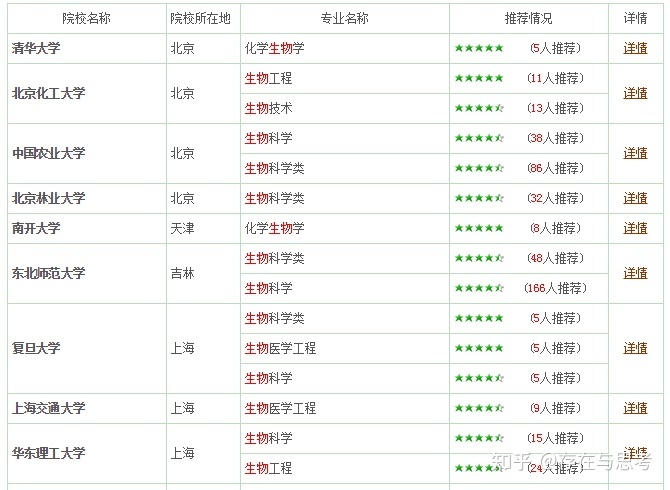This screenshot has width=670, height=490.
Task: Open 详情 link for 北京林业大学
Action: click(x=635, y=198)
